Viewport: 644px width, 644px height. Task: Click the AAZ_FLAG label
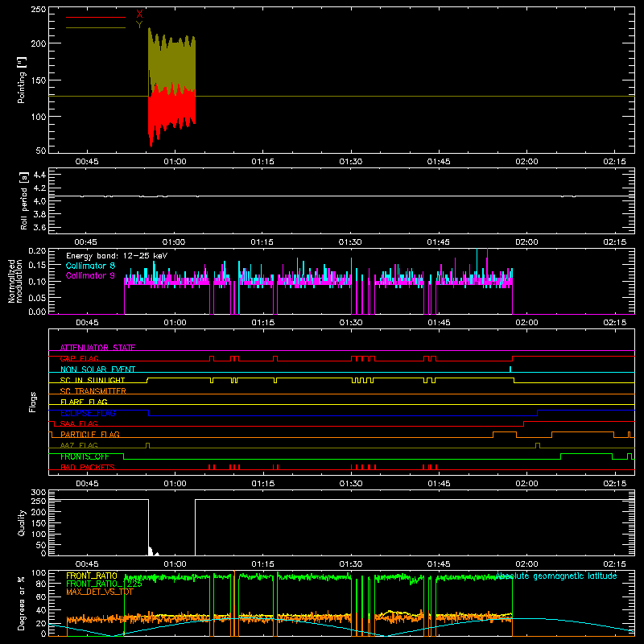(x=79, y=445)
